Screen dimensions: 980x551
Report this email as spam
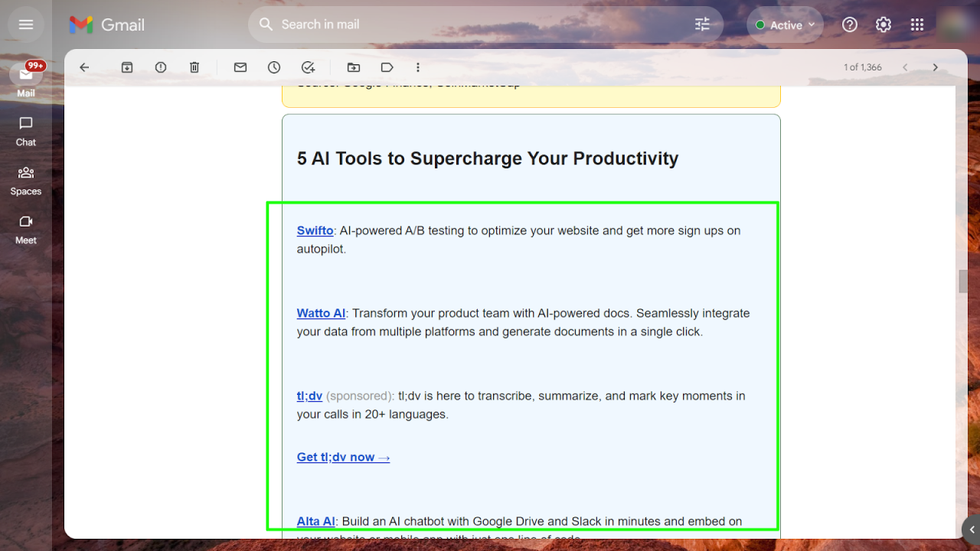coord(160,67)
